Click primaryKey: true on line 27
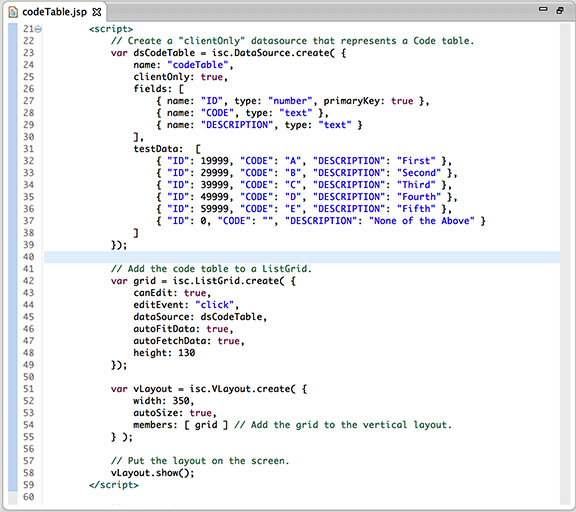Viewport: 576px width, 512px height. (x=368, y=101)
